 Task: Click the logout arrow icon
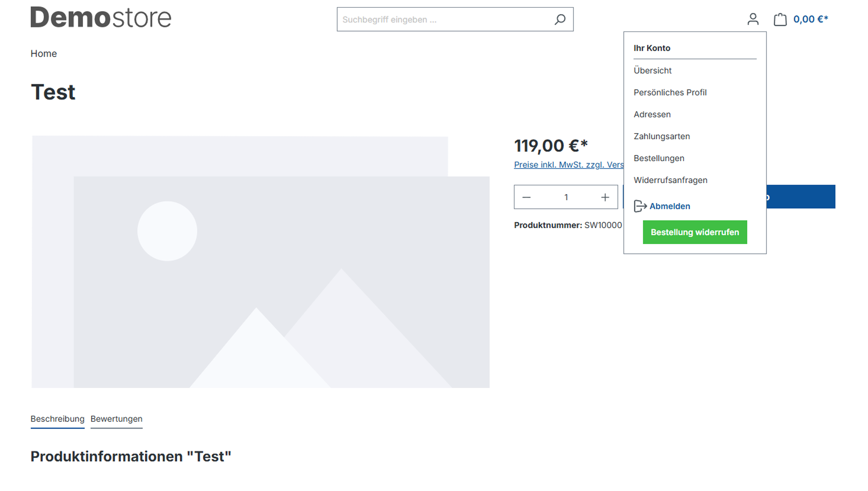click(640, 206)
